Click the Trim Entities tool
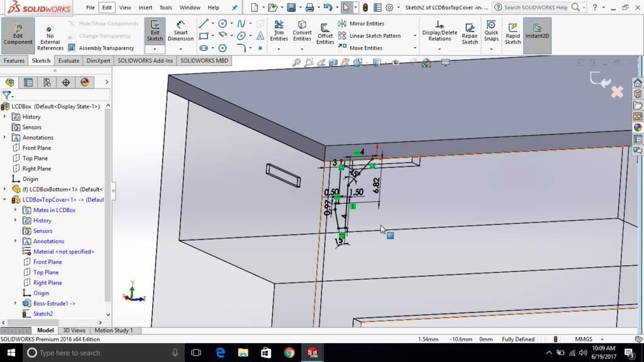Screen dimensions: 644x362 279,31
